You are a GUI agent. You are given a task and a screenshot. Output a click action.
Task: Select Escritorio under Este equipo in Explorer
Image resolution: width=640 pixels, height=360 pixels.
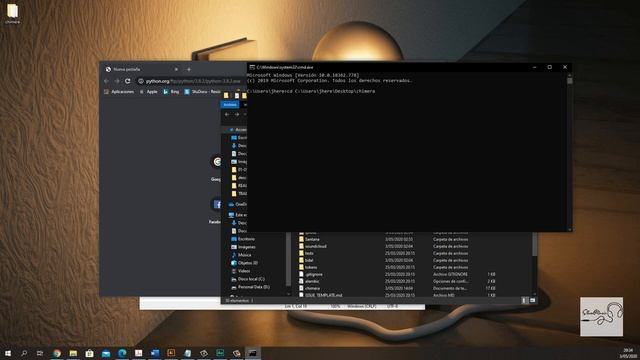coord(243,239)
